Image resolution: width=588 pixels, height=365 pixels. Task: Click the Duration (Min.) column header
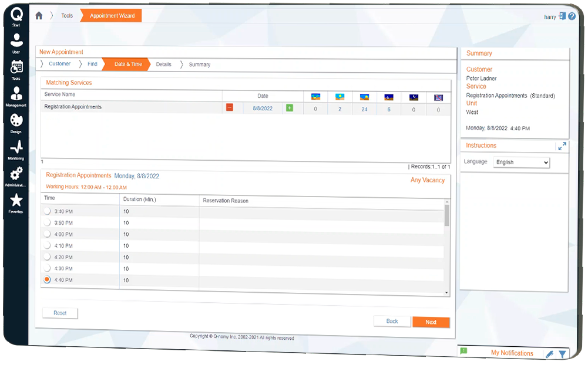139,200
